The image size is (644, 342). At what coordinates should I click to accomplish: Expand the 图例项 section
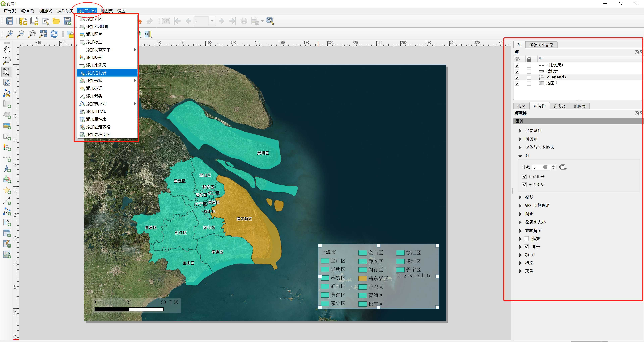coord(520,139)
